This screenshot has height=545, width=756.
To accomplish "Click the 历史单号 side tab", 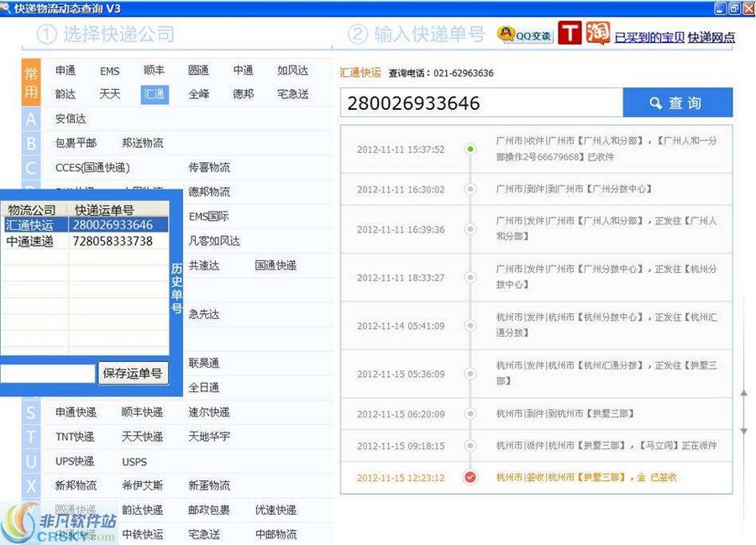I will click(x=176, y=289).
